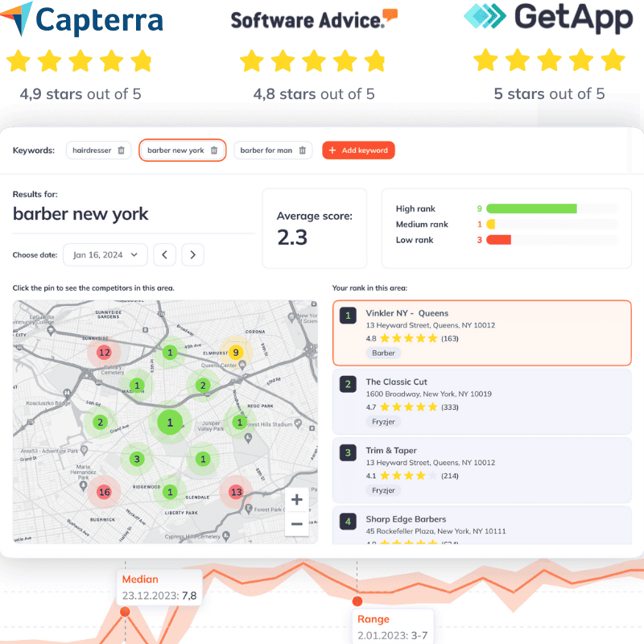Open the Jan 16, 2024 date dropdown
Screen dimensions: 644x644
105,255
